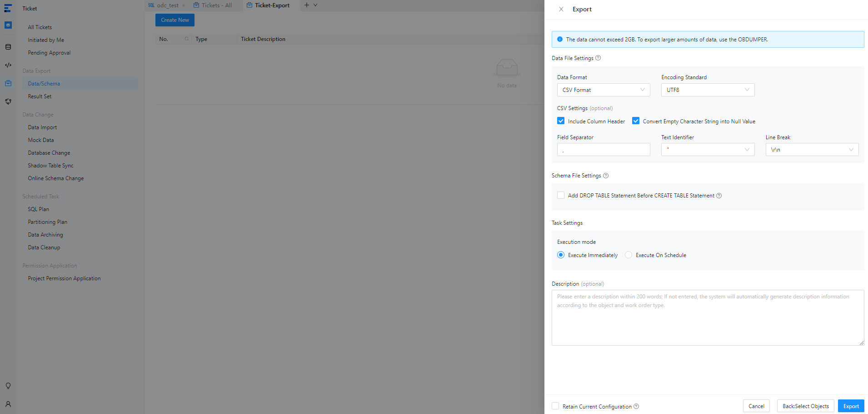Expand the Encoding Standard UTF8 dropdown

(x=707, y=90)
